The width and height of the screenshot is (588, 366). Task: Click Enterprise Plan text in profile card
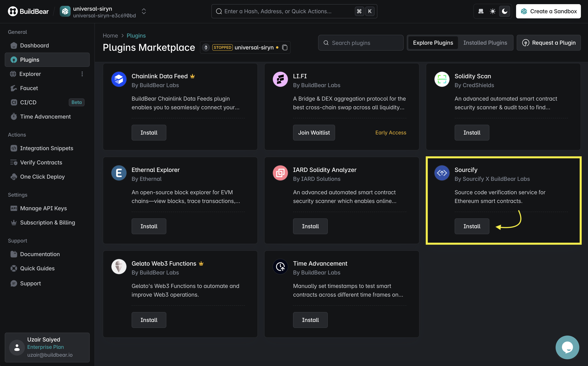coord(45,347)
